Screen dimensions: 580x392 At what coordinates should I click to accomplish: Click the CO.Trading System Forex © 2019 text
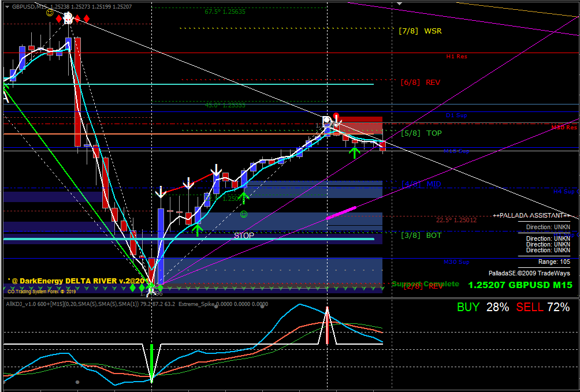(42, 292)
